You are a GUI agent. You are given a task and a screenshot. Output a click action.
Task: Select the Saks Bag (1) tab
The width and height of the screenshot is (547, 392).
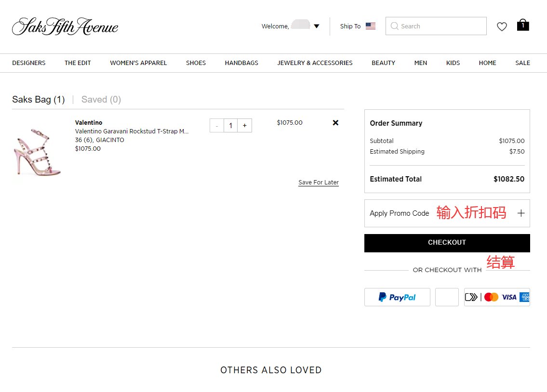tap(39, 100)
